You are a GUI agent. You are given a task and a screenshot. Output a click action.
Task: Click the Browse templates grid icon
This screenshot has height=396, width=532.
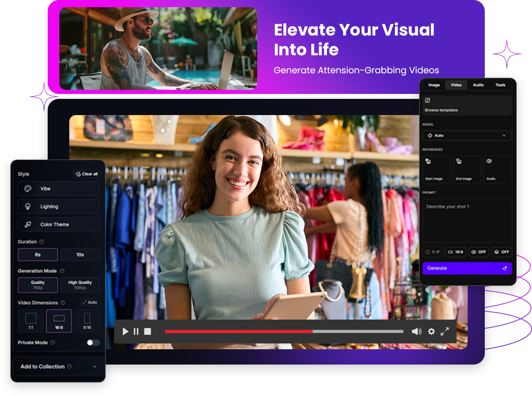tap(428, 101)
